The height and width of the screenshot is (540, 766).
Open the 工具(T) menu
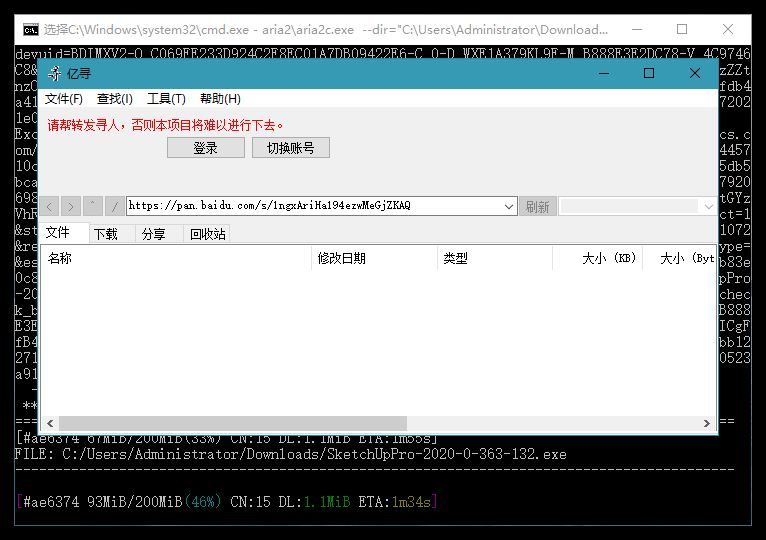166,99
